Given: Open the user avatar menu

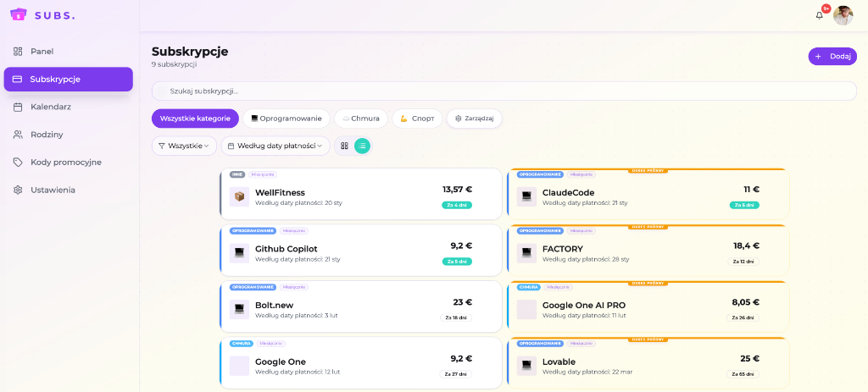Looking at the screenshot, I should pos(843,15).
